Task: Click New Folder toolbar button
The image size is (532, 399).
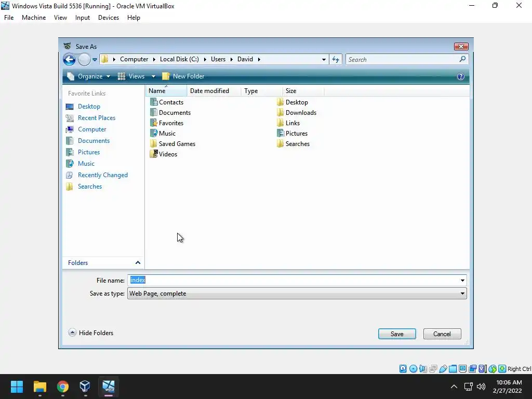Action: 183,76
